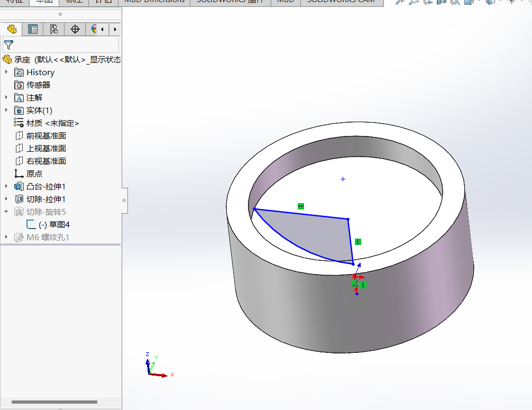
Task: Open the DimXpertManager crosshair tab
Action: click(75, 29)
